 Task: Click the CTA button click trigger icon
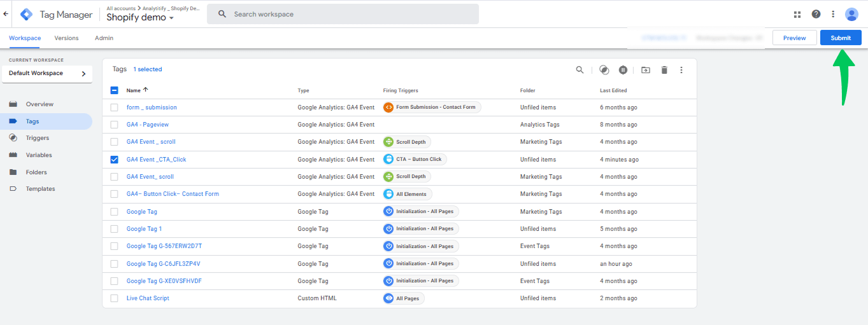point(388,159)
